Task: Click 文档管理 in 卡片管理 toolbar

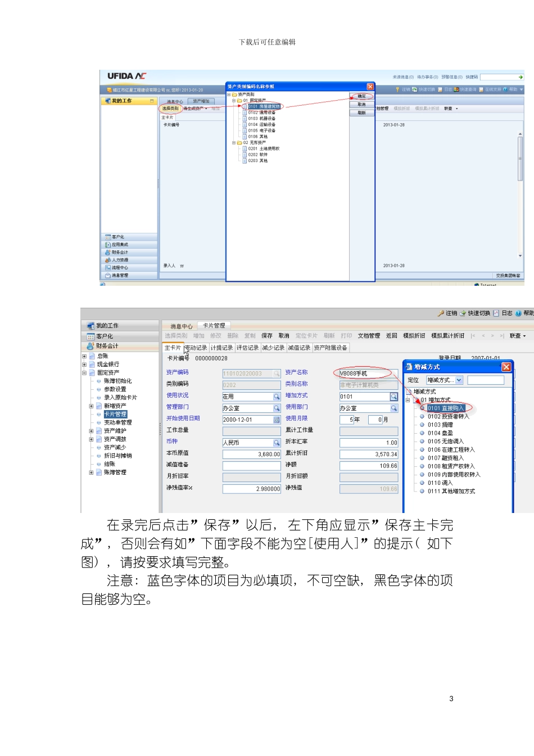Action: pyautogui.click(x=369, y=336)
